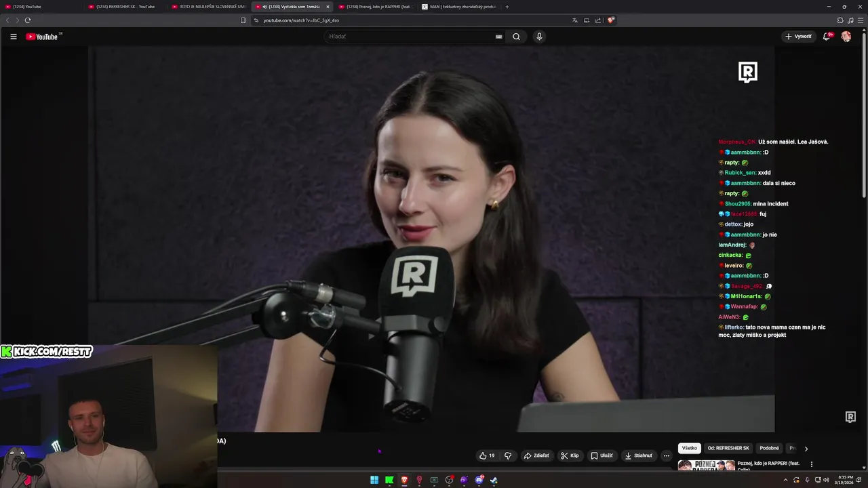This screenshot has width=868, height=488.
Task: Select the Od: REFRESHER SK chip
Action: tap(728, 448)
